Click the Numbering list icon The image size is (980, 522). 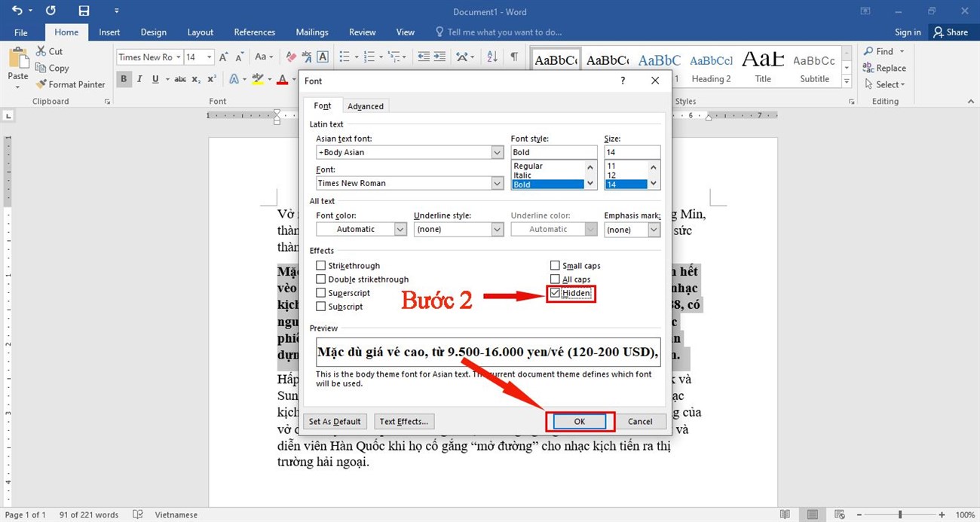(369, 56)
